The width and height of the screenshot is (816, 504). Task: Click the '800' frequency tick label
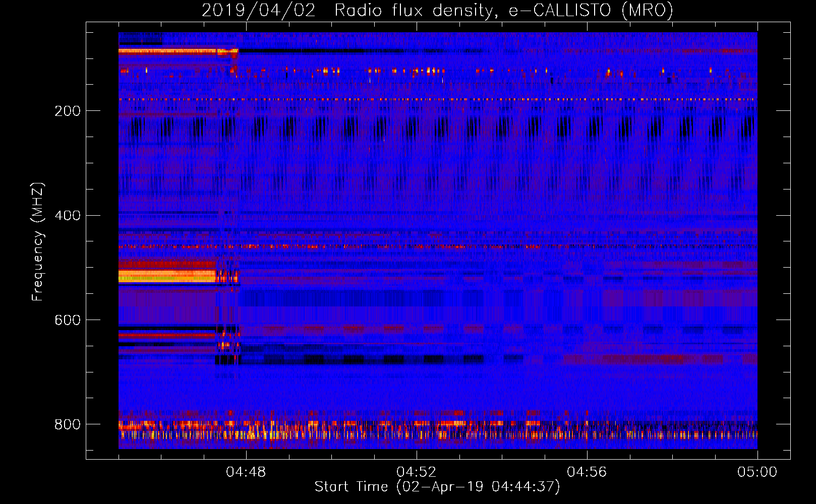pos(68,425)
